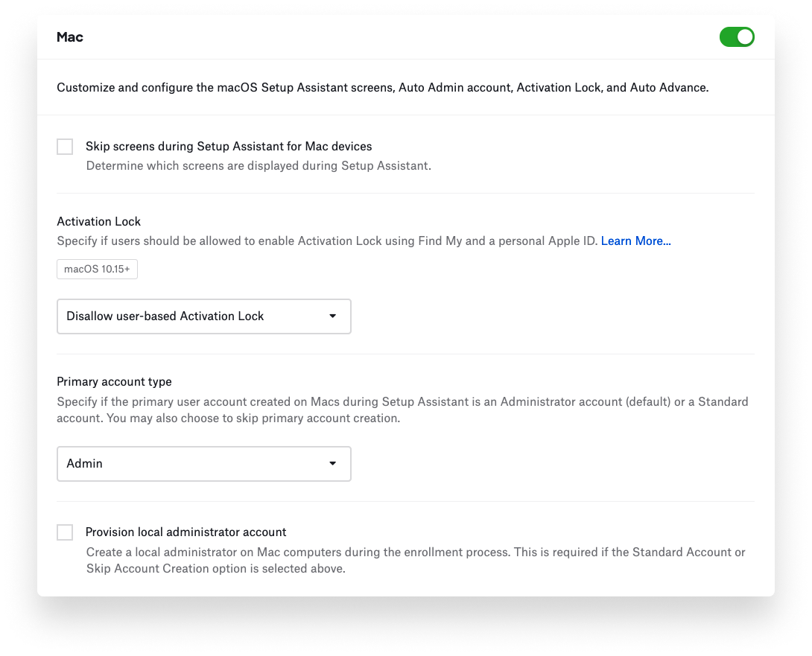812x656 pixels.
Task: Click the Activation Lock heading
Action: (x=99, y=222)
